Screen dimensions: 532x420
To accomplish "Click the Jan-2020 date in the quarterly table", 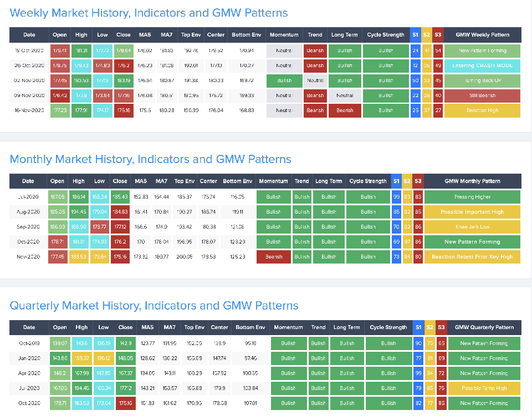I will 29,358.
